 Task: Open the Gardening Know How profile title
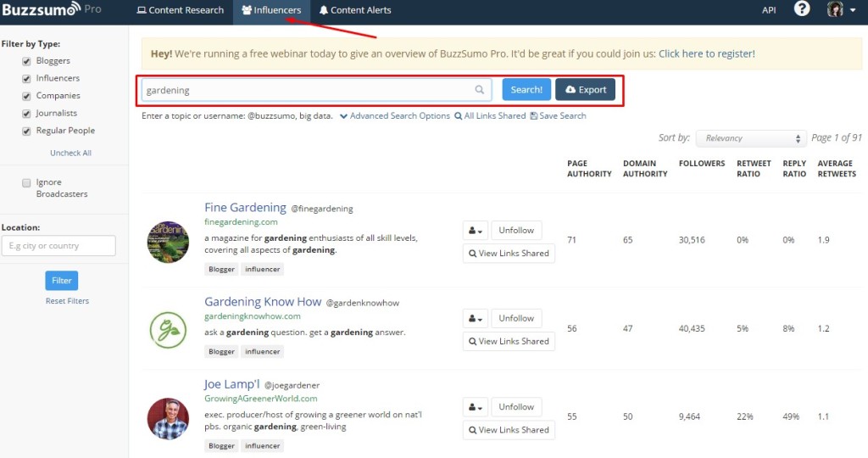(263, 302)
